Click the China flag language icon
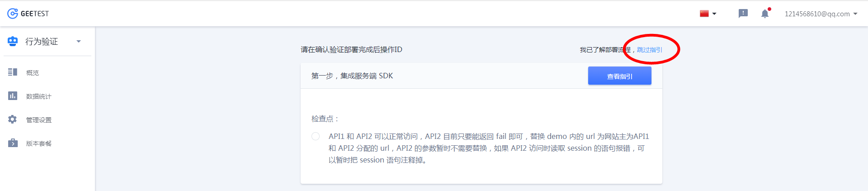The width and height of the screenshot is (868, 191). pos(704,14)
